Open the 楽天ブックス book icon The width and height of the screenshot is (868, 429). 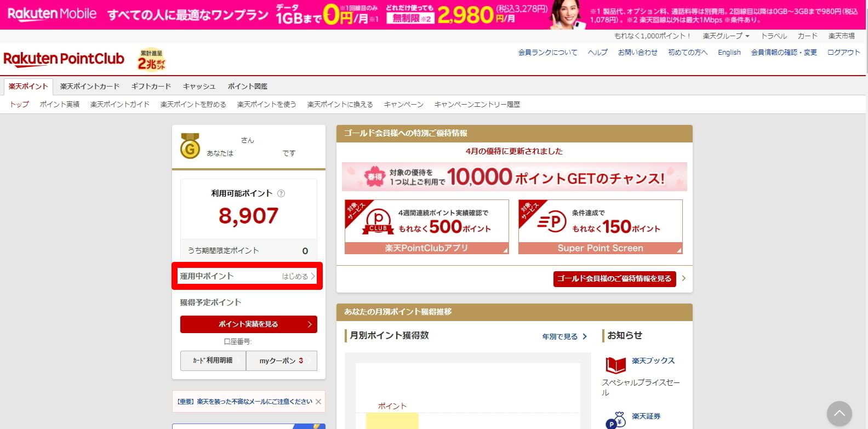[615, 365]
